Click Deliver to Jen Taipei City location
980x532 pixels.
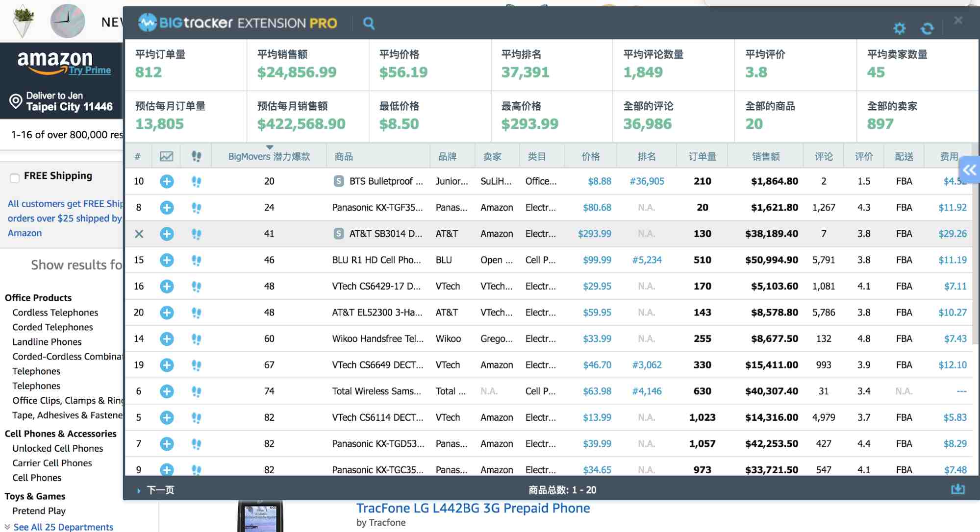click(x=61, y=101)
